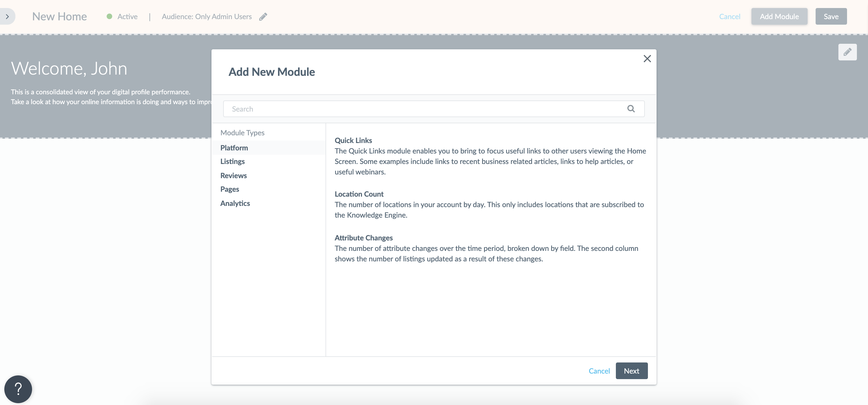This screenshot has height=405, width=868.
Task: Click the green Active status indicator
Action: (x=109, y=17)
